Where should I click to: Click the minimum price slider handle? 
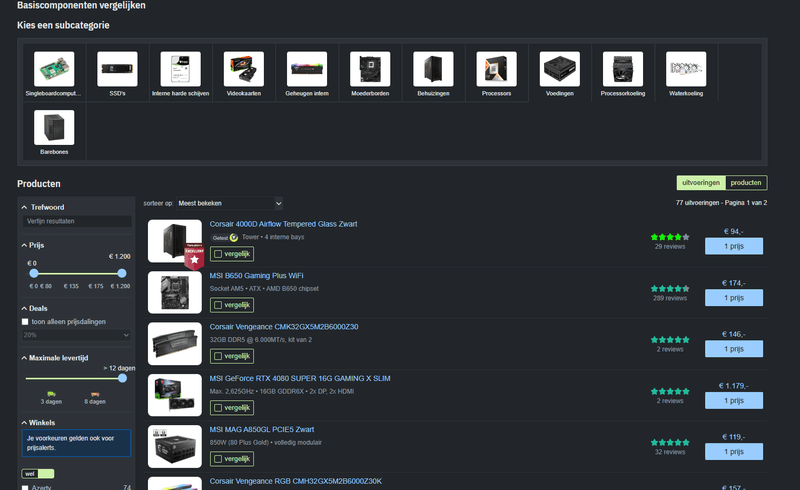click(x=34, y=274)
